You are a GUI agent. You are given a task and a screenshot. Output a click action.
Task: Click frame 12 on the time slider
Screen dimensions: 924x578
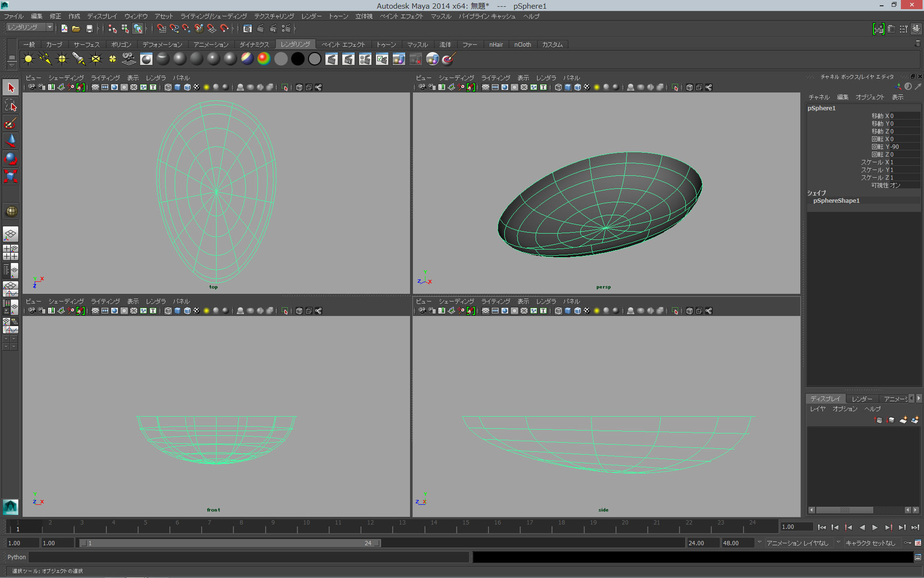370,526
